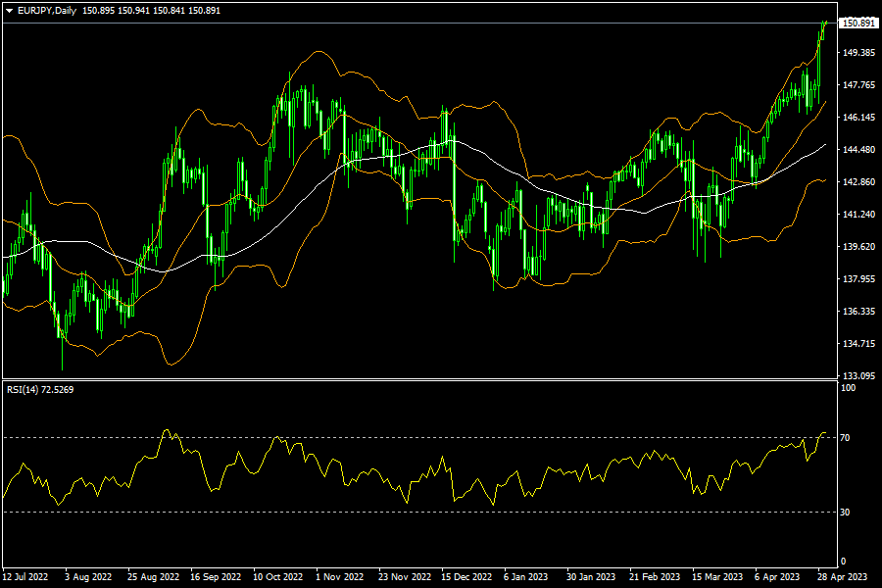
Task: Click the 139.620 price axis label
Action: (858, 246)
